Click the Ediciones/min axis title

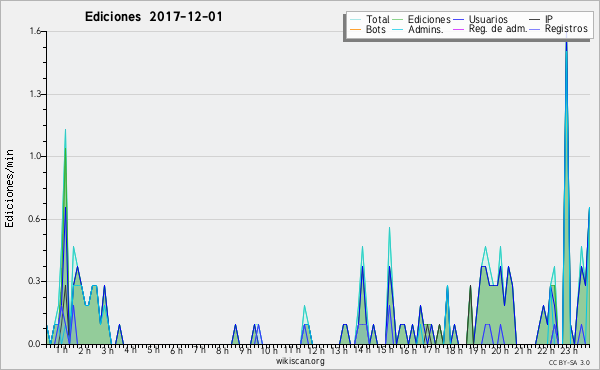click(x=9, y=189)
